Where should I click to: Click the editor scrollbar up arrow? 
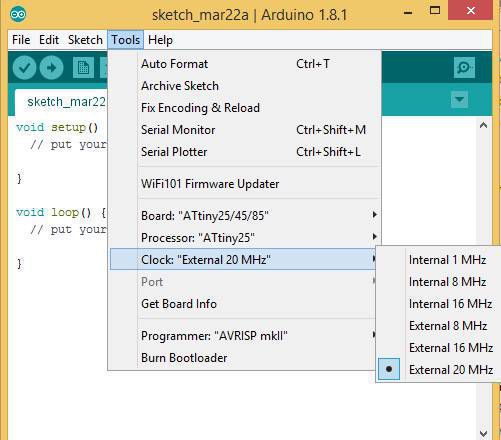click(x=483, y=125)
